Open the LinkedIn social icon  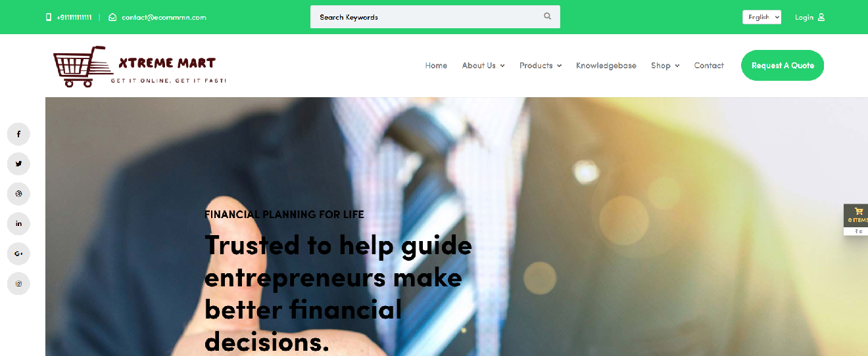pos(18,224)
